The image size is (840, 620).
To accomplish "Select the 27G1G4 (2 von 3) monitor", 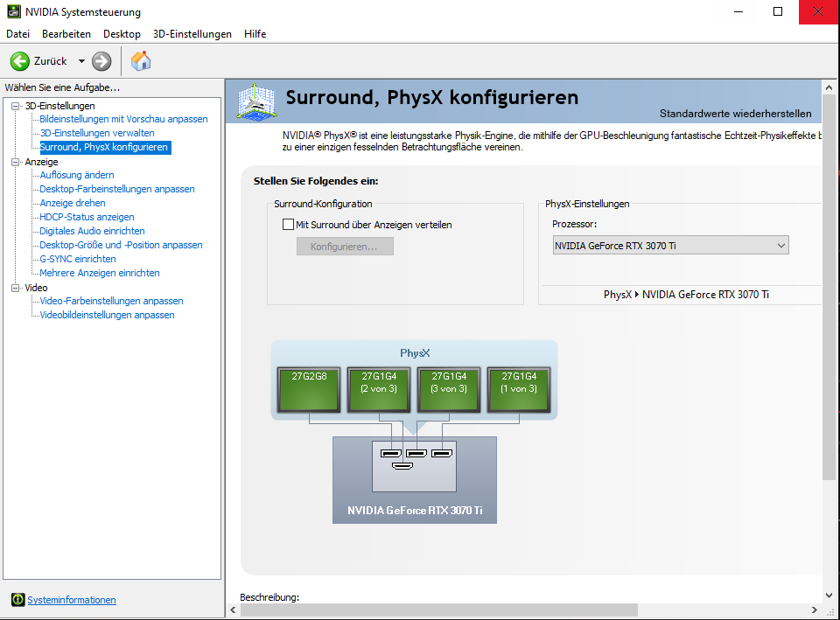I will click(x=379, y=389).
